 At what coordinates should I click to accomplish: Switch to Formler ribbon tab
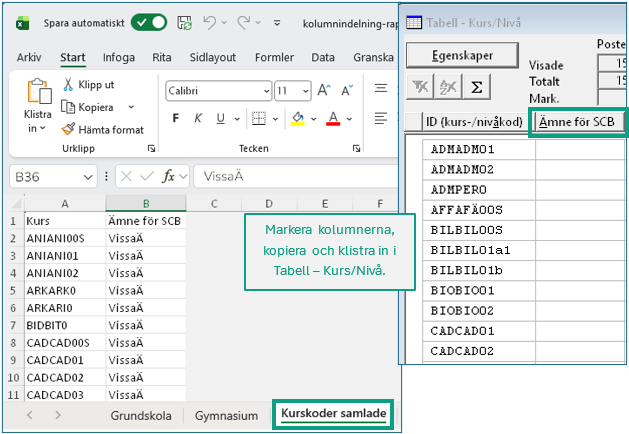pyautogui.click(x=274, y=58)
